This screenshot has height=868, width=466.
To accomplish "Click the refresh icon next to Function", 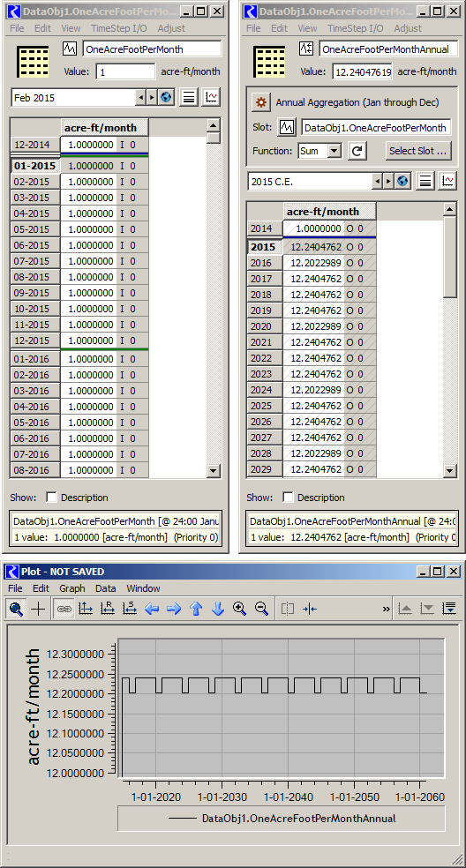I will point(357,151).
